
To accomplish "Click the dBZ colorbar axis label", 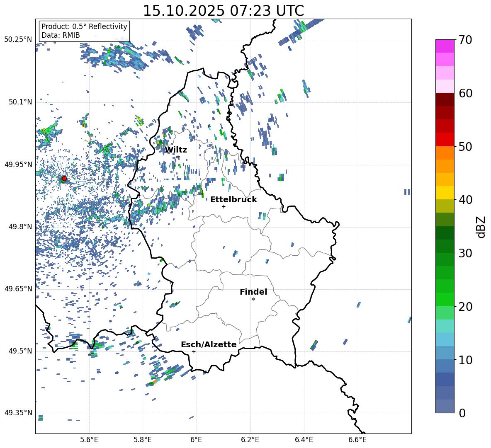I will pos(481,227).
